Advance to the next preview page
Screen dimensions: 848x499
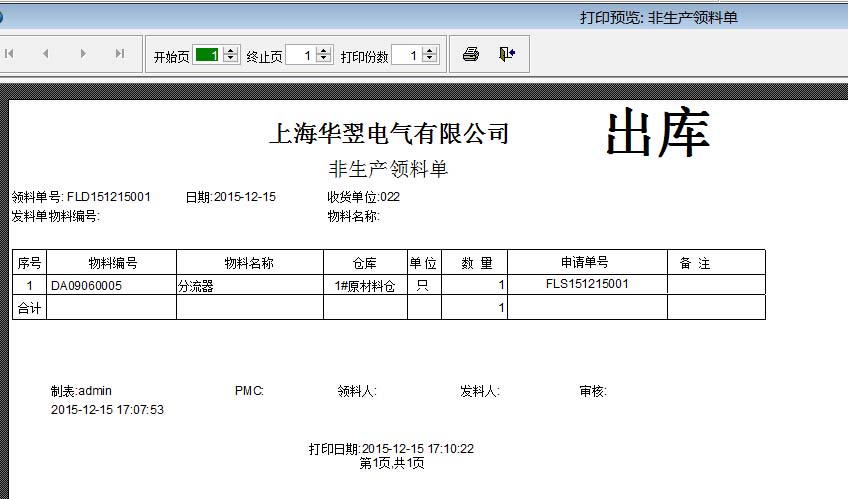click(x=83, y=54)
